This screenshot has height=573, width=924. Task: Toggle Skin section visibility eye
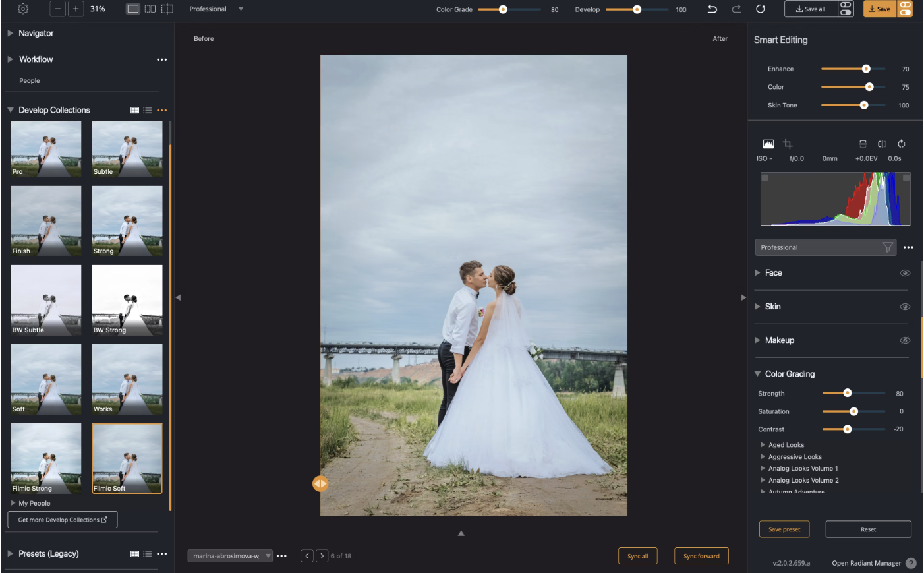(905, 307)
